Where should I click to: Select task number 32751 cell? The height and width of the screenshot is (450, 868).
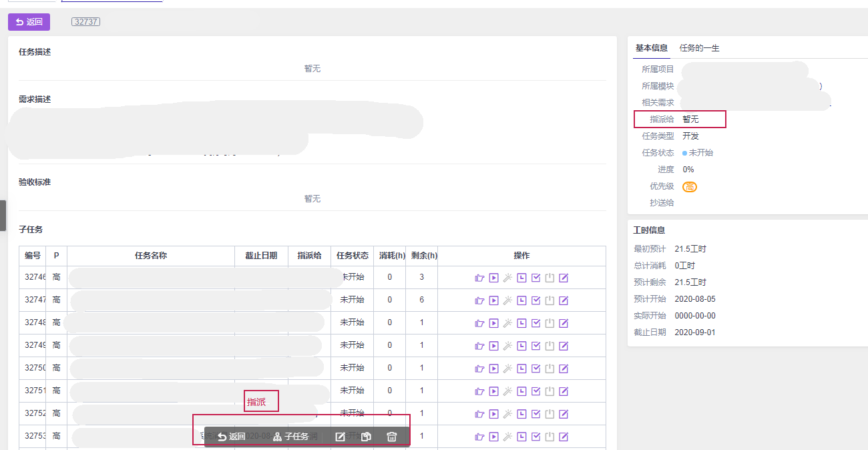[x=33, y=391]
